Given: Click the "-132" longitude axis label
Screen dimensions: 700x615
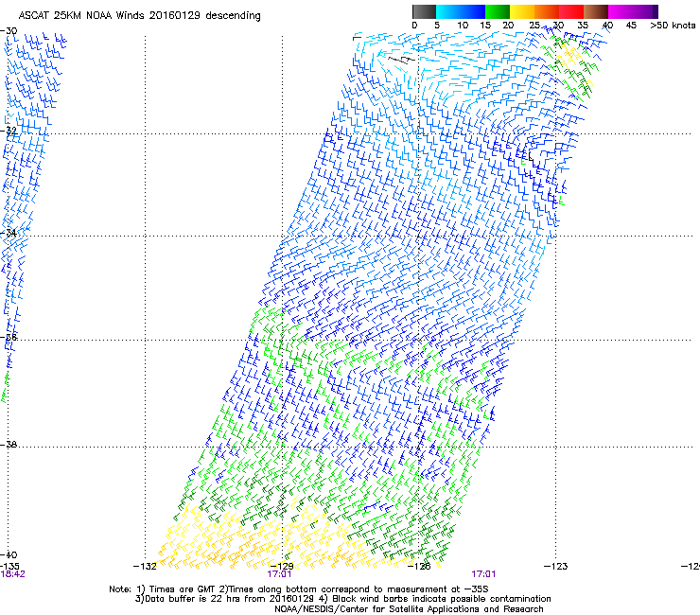Looking at the screenshot, I should [x=145, y=567].
